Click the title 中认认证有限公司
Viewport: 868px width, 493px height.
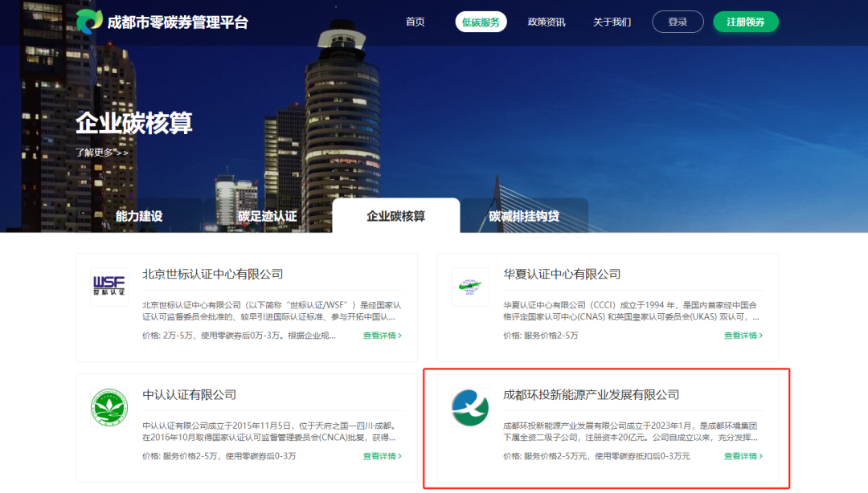(190, 394)
